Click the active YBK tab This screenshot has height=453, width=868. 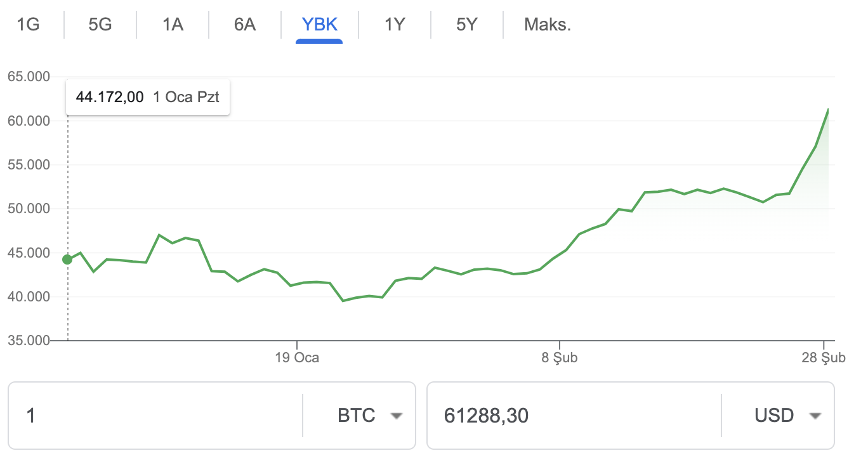[x=320, y=25]
